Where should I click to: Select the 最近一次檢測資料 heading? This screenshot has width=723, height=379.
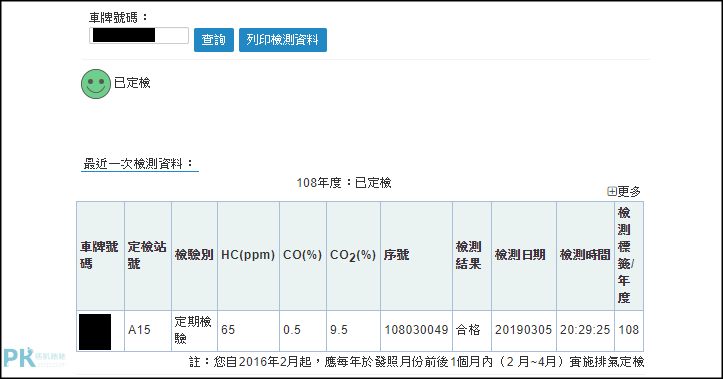[x=139, y=164]
